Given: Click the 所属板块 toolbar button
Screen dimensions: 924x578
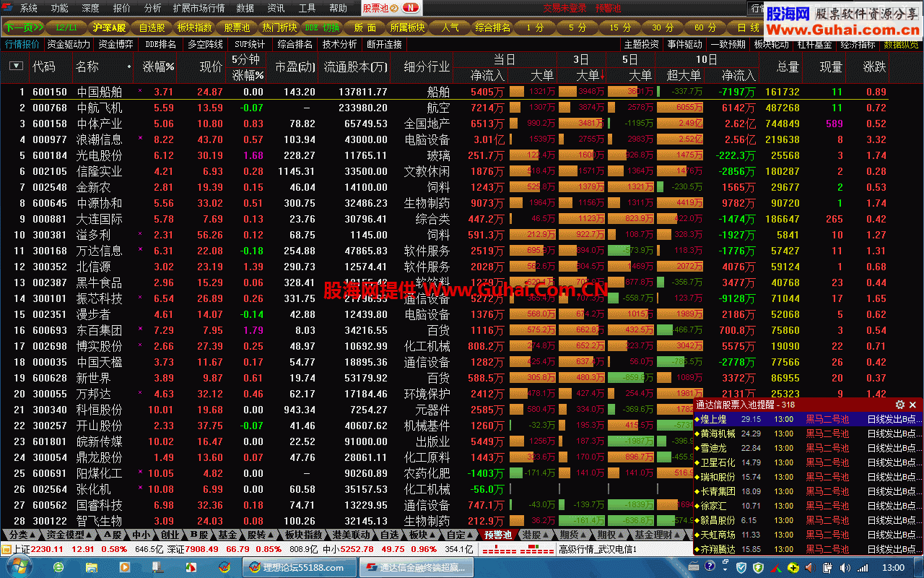Looking at the screenshot, I should click(407, 27).
